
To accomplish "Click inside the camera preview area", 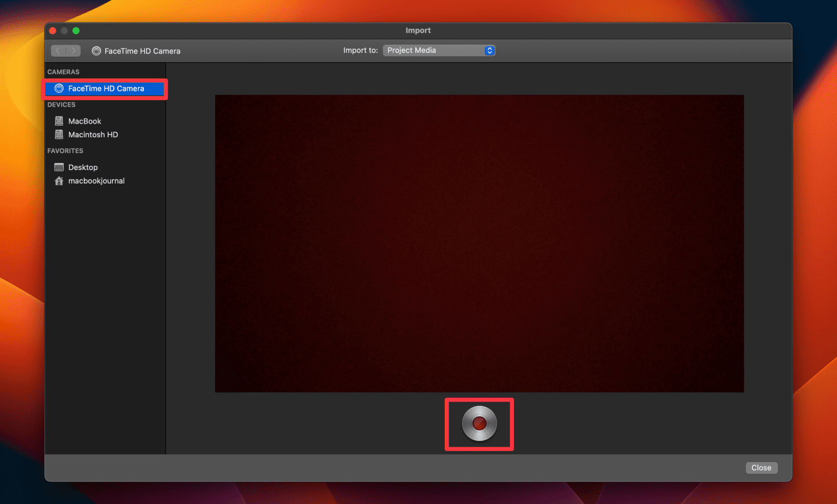I will (480, 244).
